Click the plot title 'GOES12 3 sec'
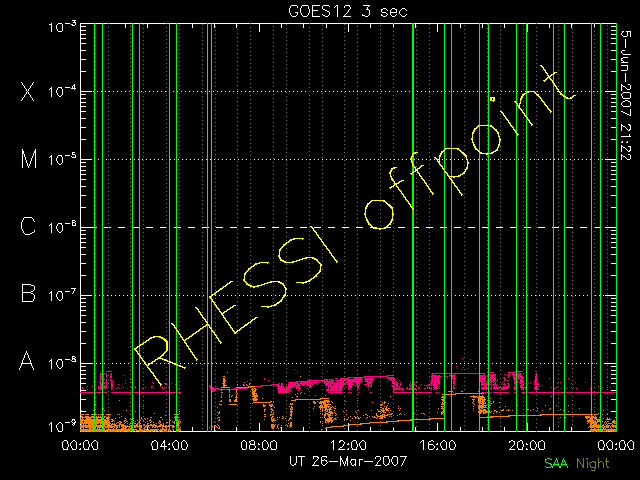This screenshot has width=640, height=480. pos(348,11)
